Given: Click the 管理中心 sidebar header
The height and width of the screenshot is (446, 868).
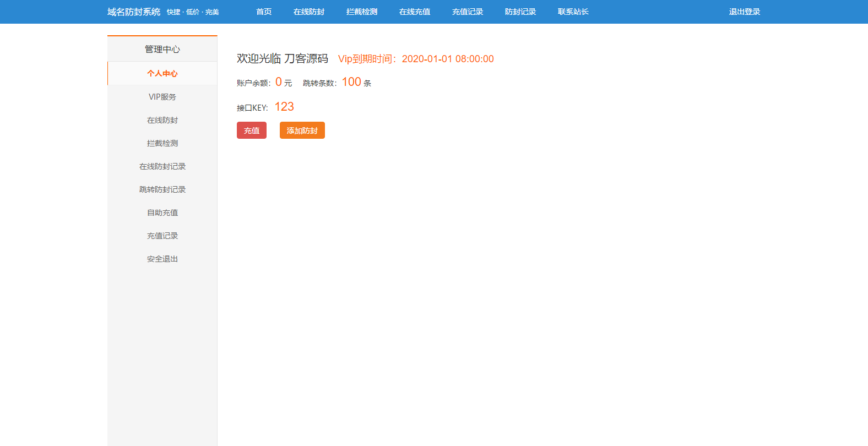Looking at the screenshot, I should click(x=162, y=49).
